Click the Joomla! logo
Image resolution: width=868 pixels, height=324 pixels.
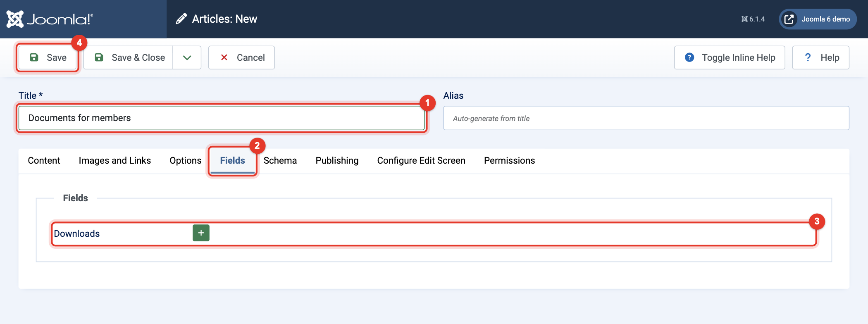click(x=50, y=19)
